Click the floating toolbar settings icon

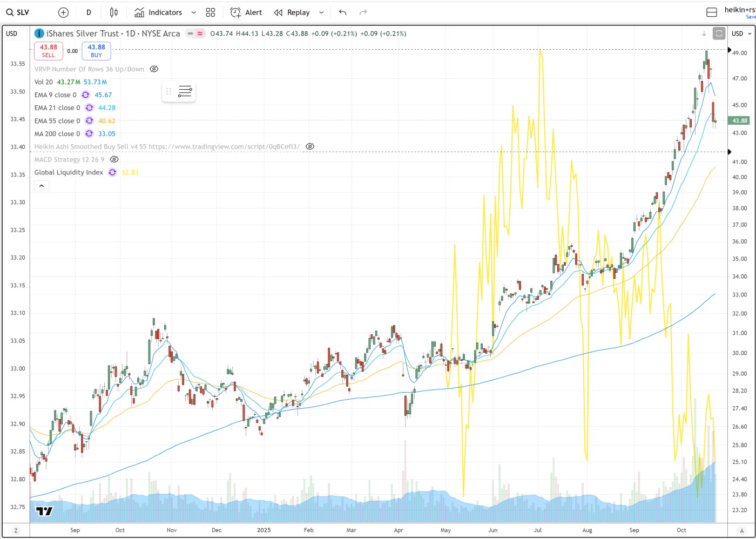[185, 92]
